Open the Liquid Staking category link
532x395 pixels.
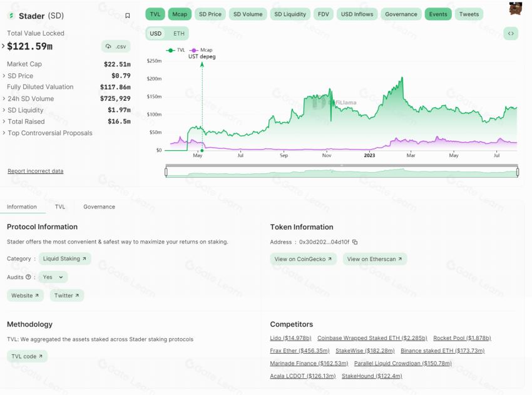64,259
